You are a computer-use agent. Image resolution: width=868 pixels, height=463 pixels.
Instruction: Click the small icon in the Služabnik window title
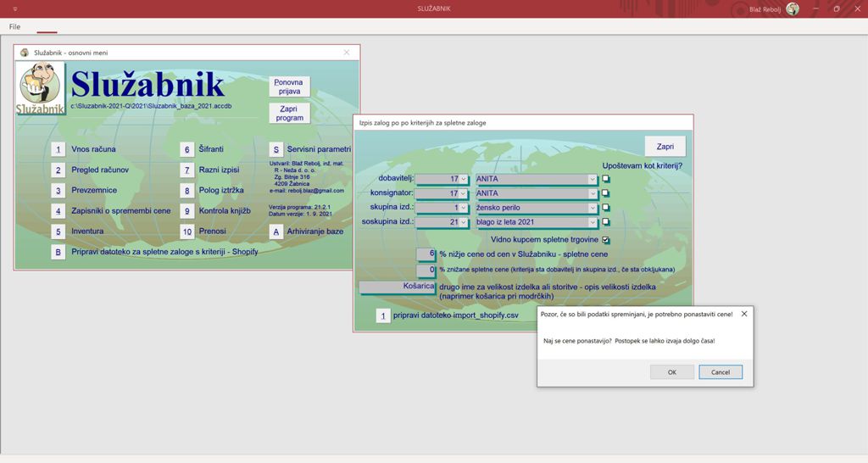[24, 53]
